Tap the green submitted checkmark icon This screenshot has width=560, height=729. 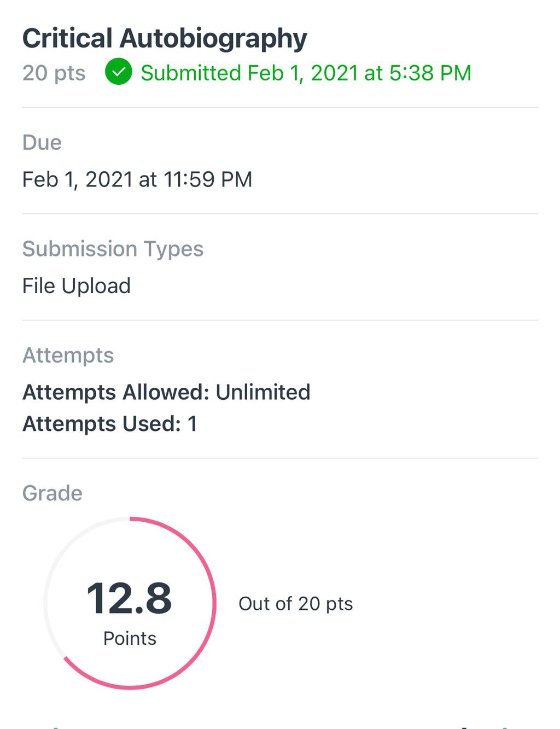(x=119, y=72)
